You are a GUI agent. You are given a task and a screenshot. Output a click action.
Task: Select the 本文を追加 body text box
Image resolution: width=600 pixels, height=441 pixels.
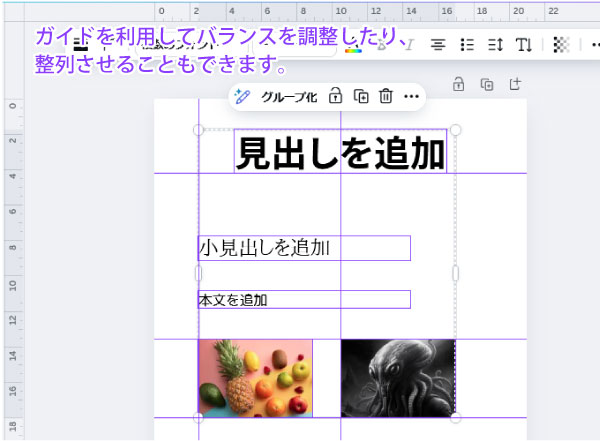(304, 299)
